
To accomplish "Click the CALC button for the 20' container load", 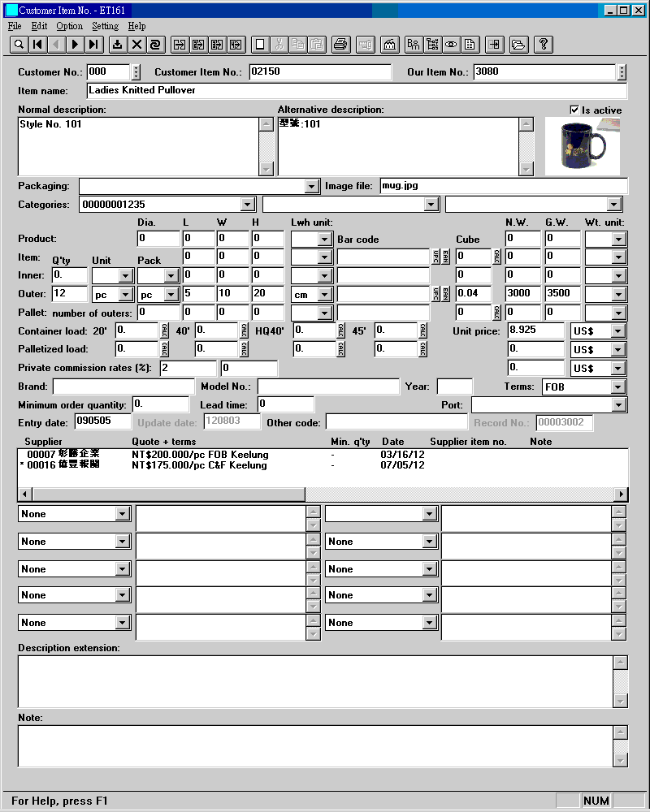I will [164, 330].
